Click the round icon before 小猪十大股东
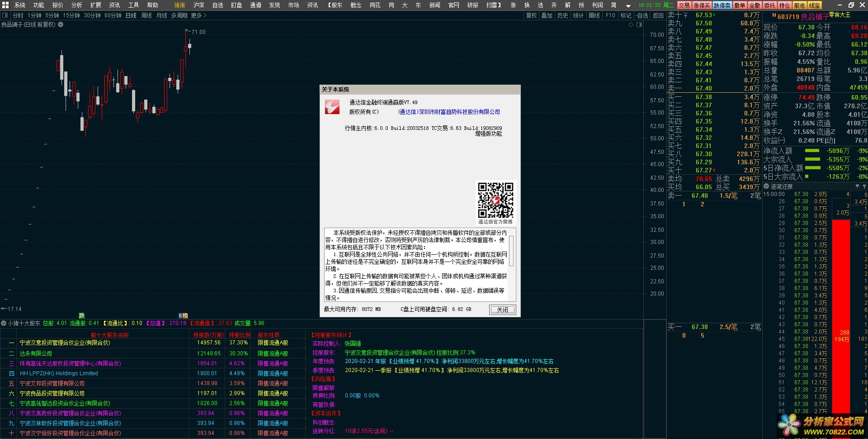Viewport: 868px width, 439px height. pyautogui.click(x=4, y=323)
